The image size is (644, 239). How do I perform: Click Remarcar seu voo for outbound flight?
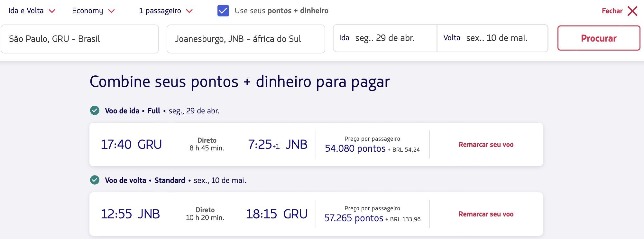click(x=486, y=145)
